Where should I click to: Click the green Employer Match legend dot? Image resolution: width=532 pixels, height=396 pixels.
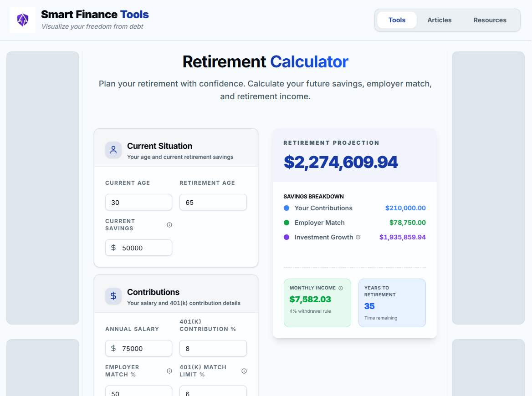pos(286,223)
